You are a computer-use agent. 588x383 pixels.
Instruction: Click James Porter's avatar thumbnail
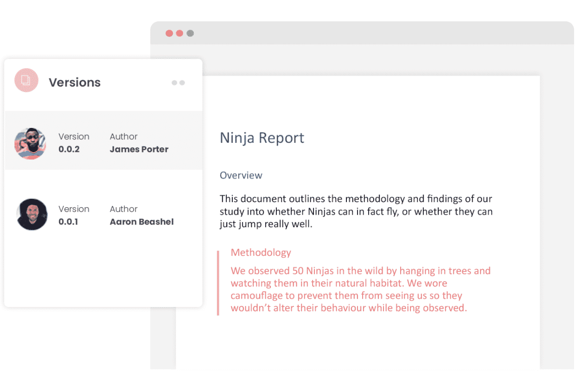pos(31,143)
